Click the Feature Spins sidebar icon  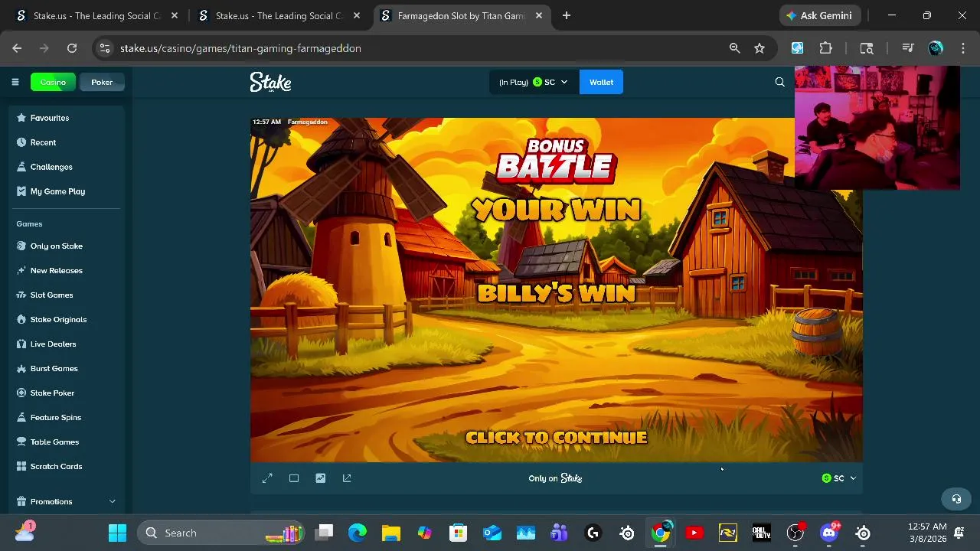pyautogui.click(x=21, y=417)
